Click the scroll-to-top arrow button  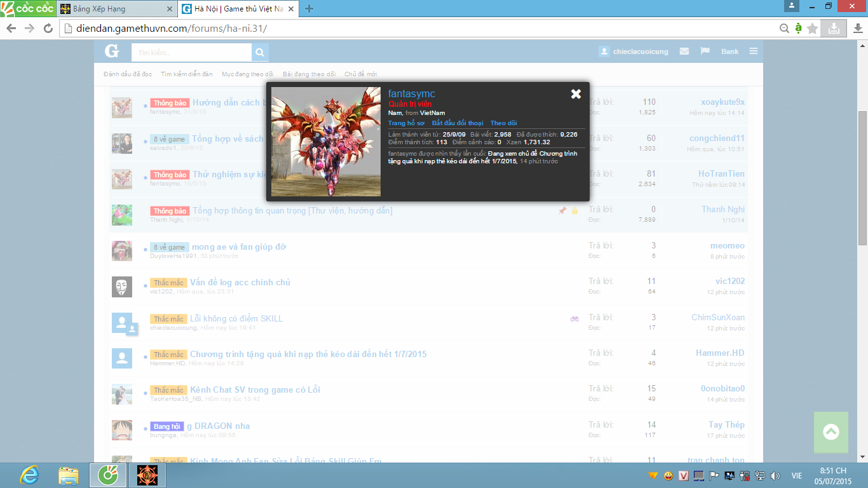point(831,432)
